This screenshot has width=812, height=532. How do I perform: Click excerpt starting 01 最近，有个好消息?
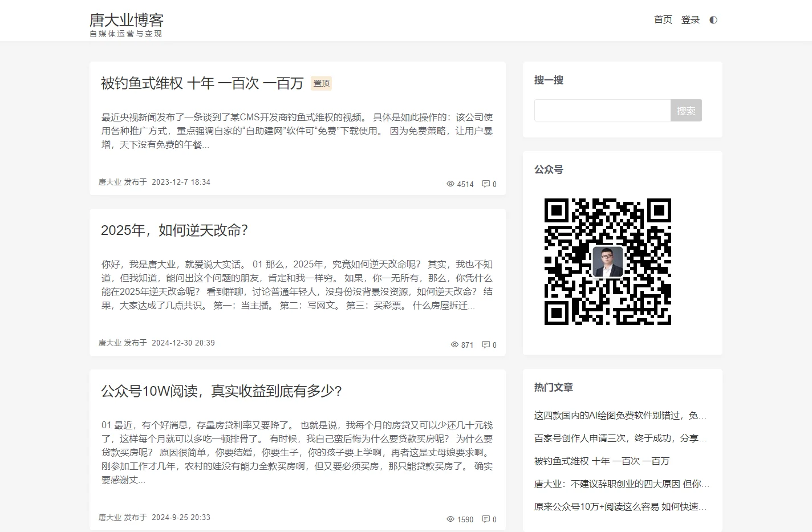297,453
